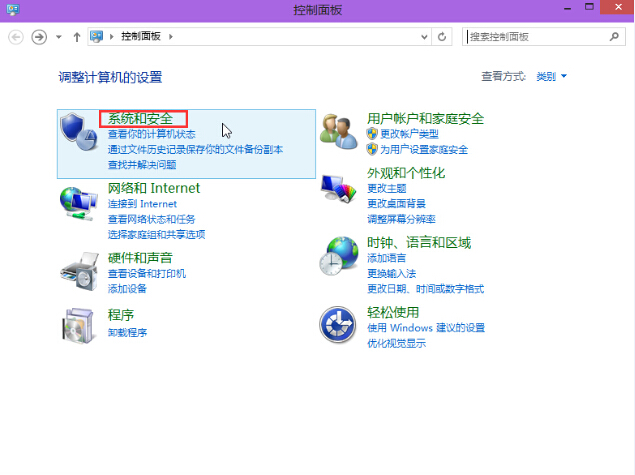Screen dimensions: 635x475
Task: Click the Programs category icon
Action: [x=79, y=324]
